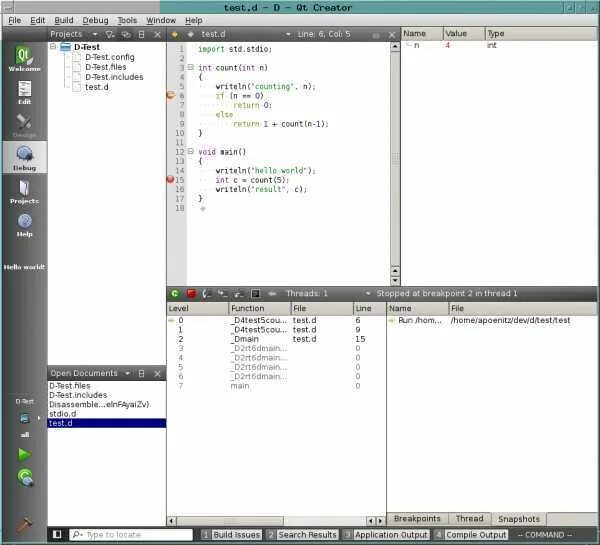
Task: Go forward in editor navigation history
Action: point(190,34)
